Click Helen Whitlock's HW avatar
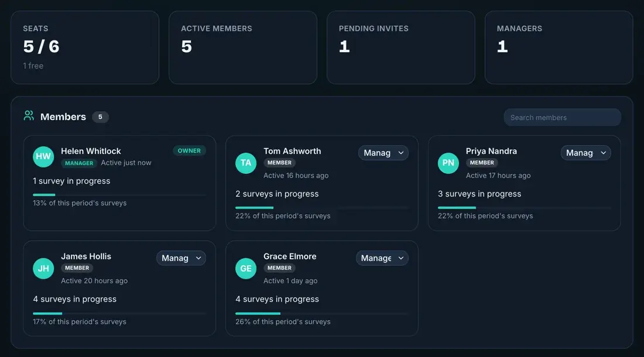644x357 pixels. pyautogui.click(x=43, y=156)
